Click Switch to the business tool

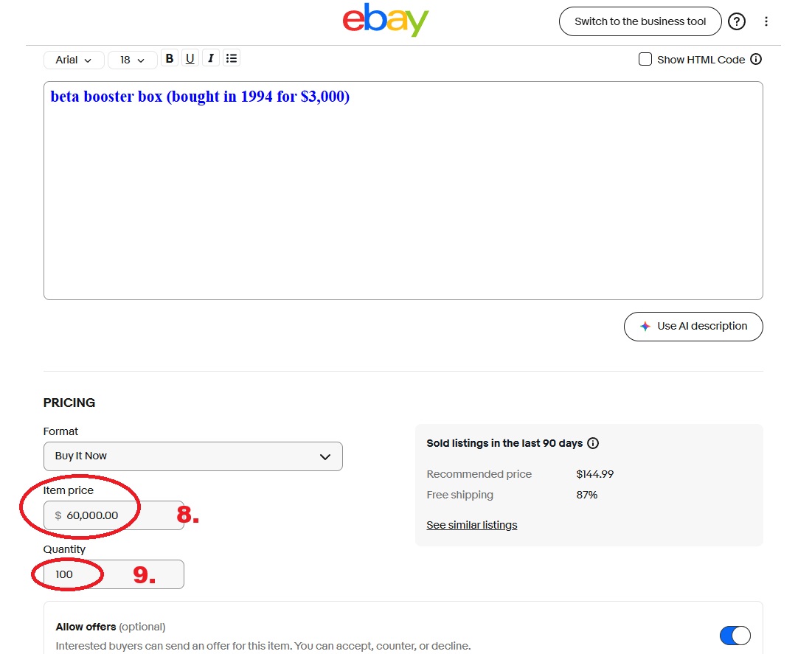coord(639,21)
